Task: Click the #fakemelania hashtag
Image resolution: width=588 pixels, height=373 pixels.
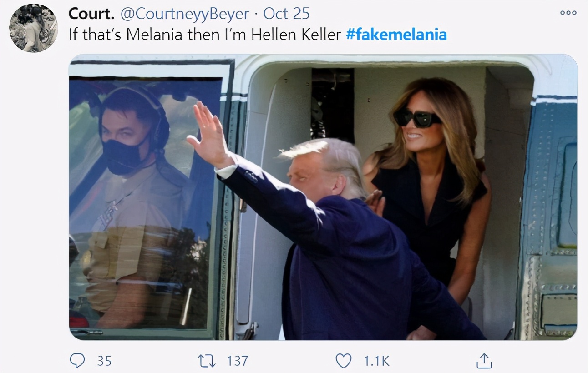Action: coord(396,35)
